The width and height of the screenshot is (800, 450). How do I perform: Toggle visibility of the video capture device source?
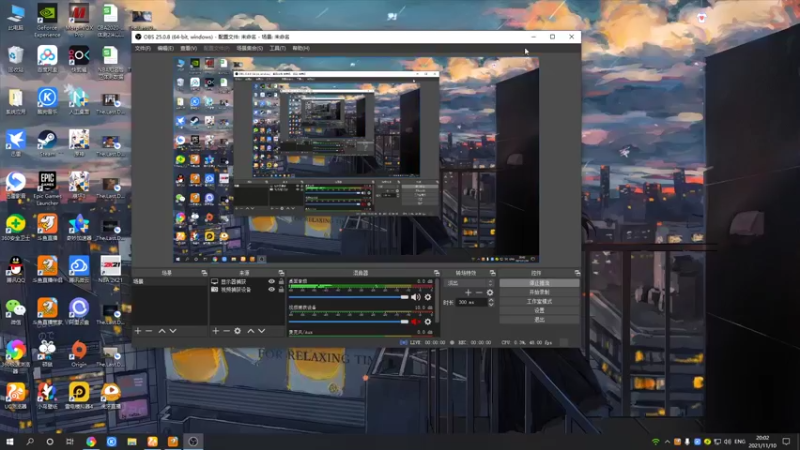point(271,289)
